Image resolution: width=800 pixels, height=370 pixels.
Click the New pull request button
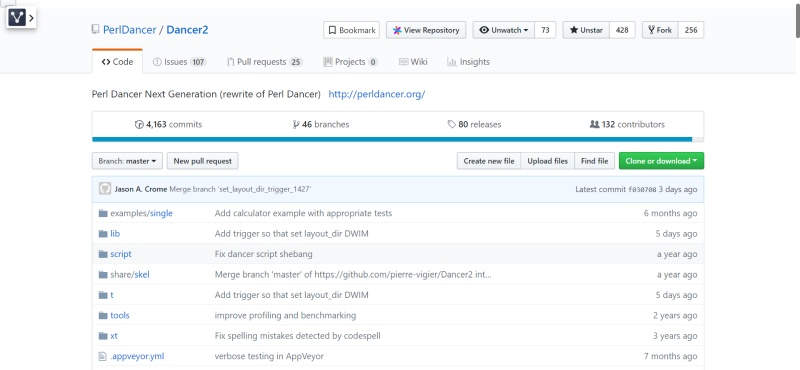point(203,161)
